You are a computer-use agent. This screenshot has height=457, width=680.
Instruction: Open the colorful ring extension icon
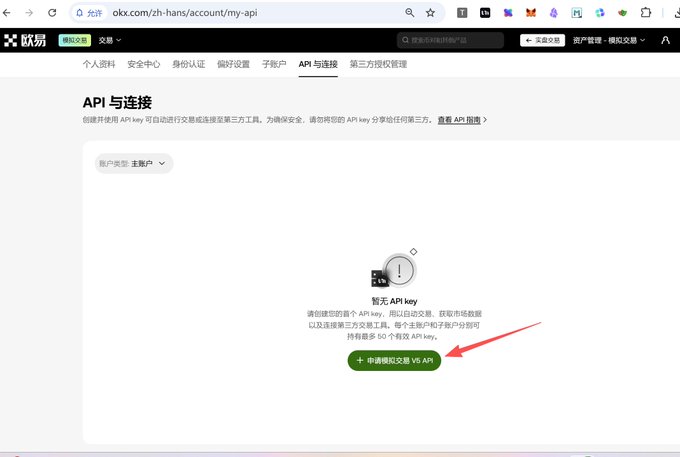[600, 13]
